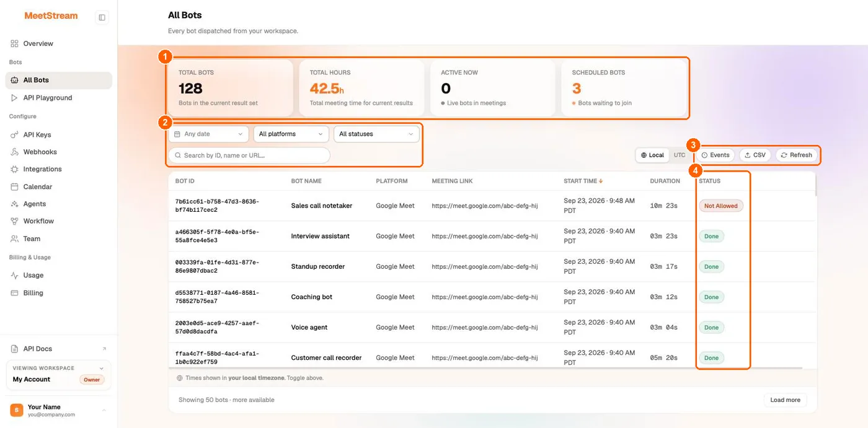Click the Coaching bot name cell
This screenshot has height=428, width=868.
312,297
